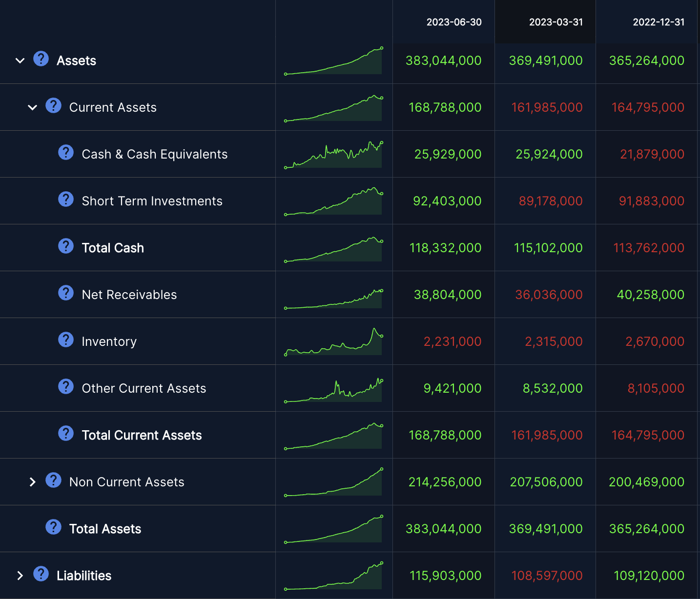The height and width of the screenshot is (599, 700).
Task: Collapse the Current Assets group
Action: 33,107
